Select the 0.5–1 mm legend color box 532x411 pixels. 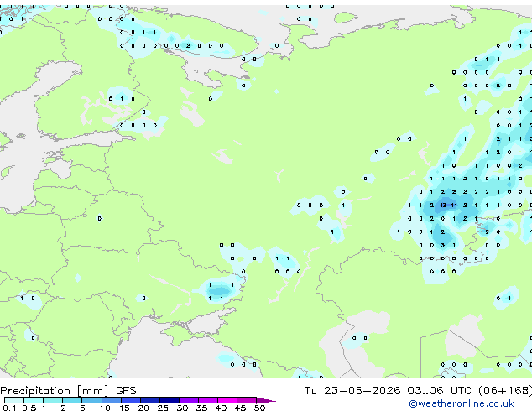[34, 400]
